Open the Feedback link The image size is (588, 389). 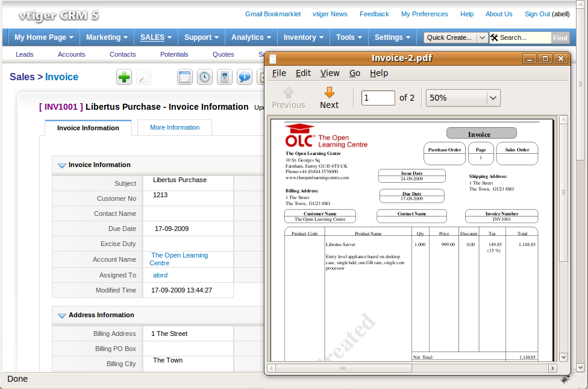click(x=374, y=14)
